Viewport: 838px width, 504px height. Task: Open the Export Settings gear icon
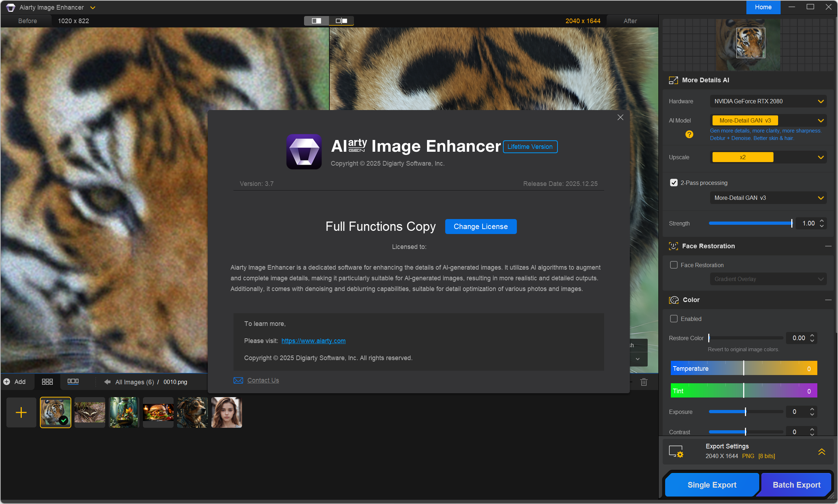click(676, 451)
